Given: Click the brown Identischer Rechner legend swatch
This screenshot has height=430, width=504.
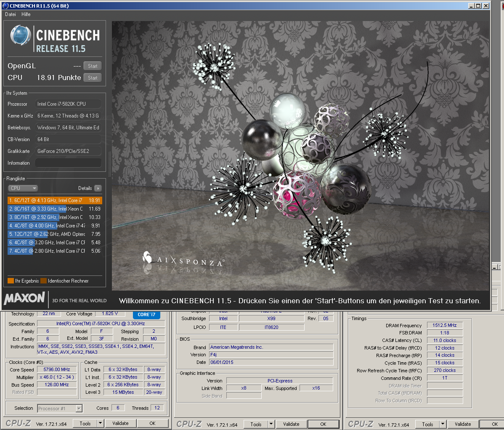Looking at the screenshot, I should [x=43, y=280].
